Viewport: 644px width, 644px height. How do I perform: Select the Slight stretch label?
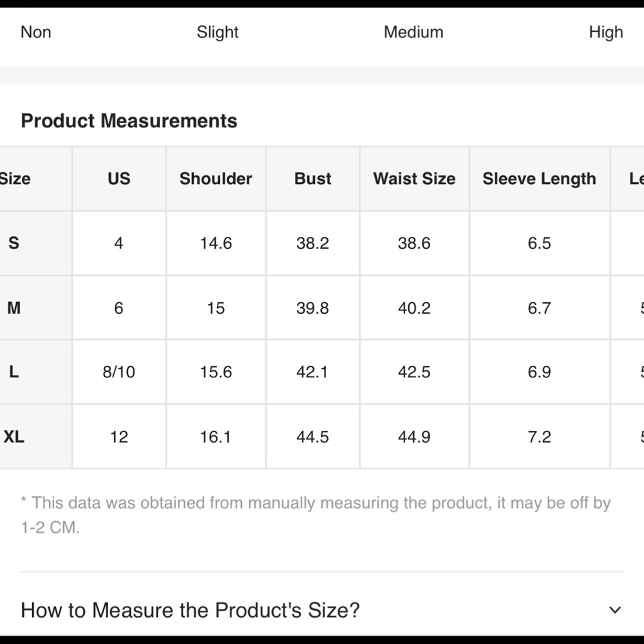point(218,32)
